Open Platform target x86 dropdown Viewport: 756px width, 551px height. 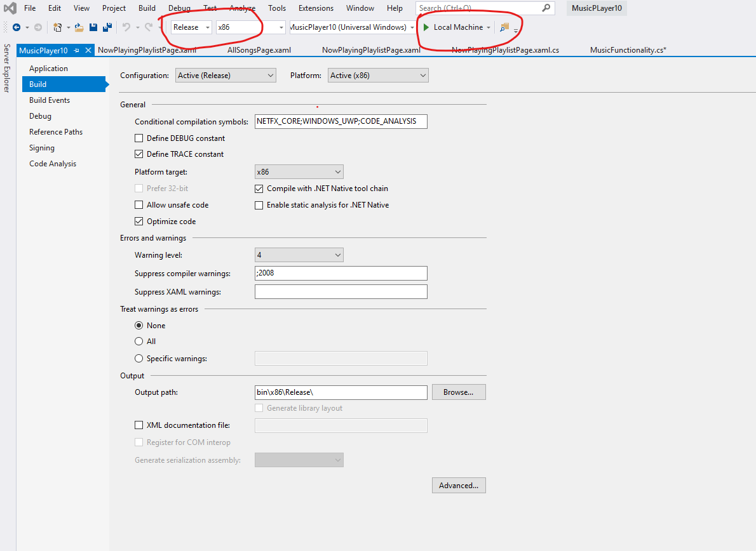(x=299, y=172)
